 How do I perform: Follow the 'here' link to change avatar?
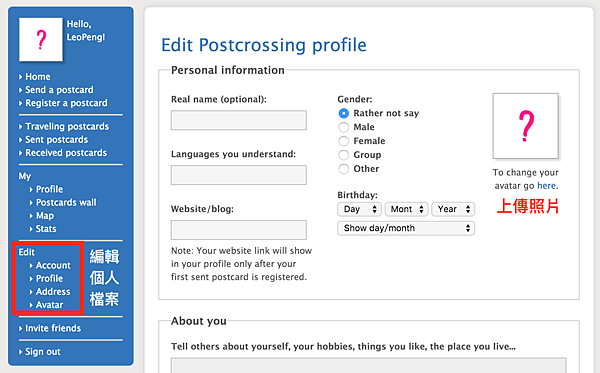546,186
